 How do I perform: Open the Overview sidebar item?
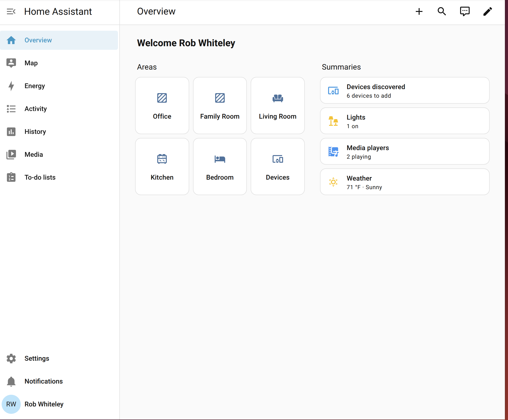(59, 40)
